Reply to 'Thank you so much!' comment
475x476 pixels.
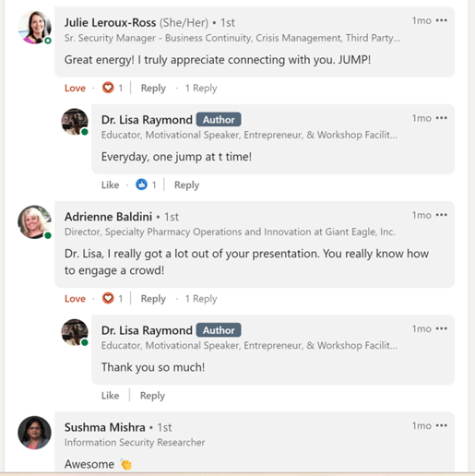tap(152, 396)
